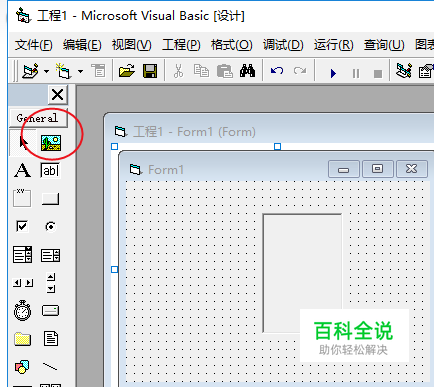
Task: Close the toolbox panel
Action: (x=58, y=95)
